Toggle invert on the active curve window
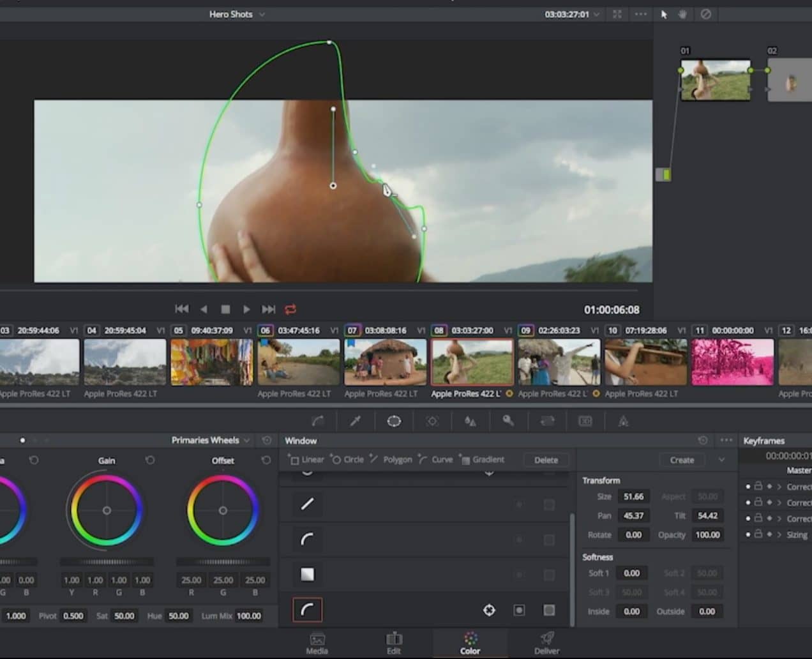This screenshot has width=812, height=659. (x=519, y=610)
